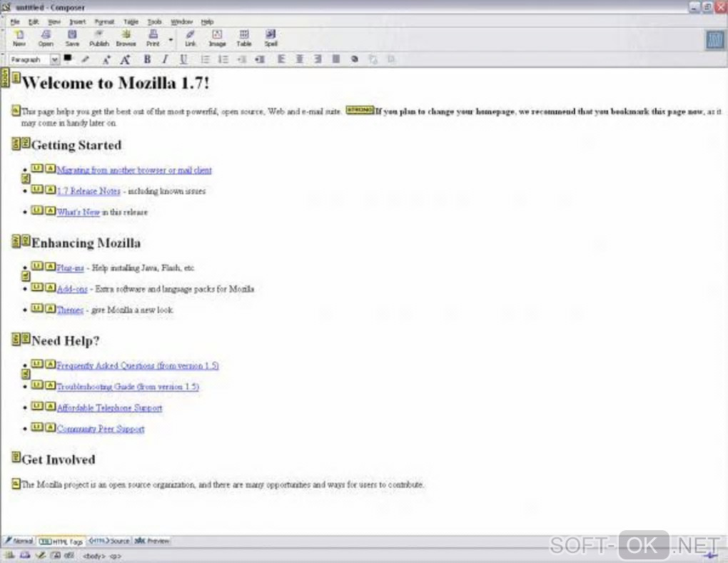Apply bulleted list formatting

pyautogui.click(x=205, y=59)
